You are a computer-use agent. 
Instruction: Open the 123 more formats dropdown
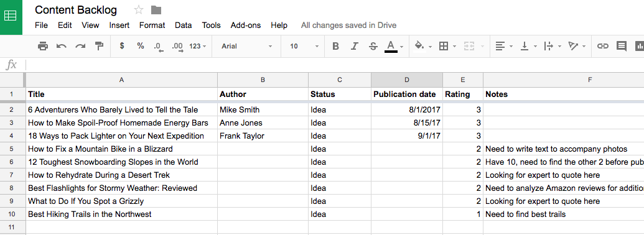pos(197,47)
